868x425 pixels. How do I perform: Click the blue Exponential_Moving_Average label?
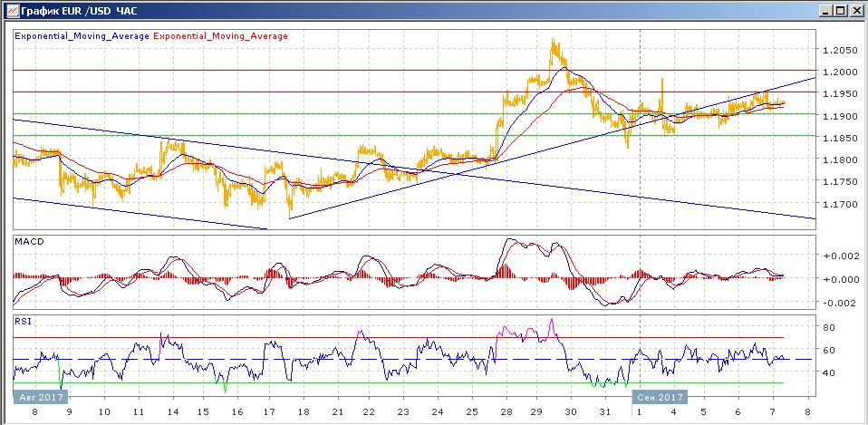click(82, 36)
